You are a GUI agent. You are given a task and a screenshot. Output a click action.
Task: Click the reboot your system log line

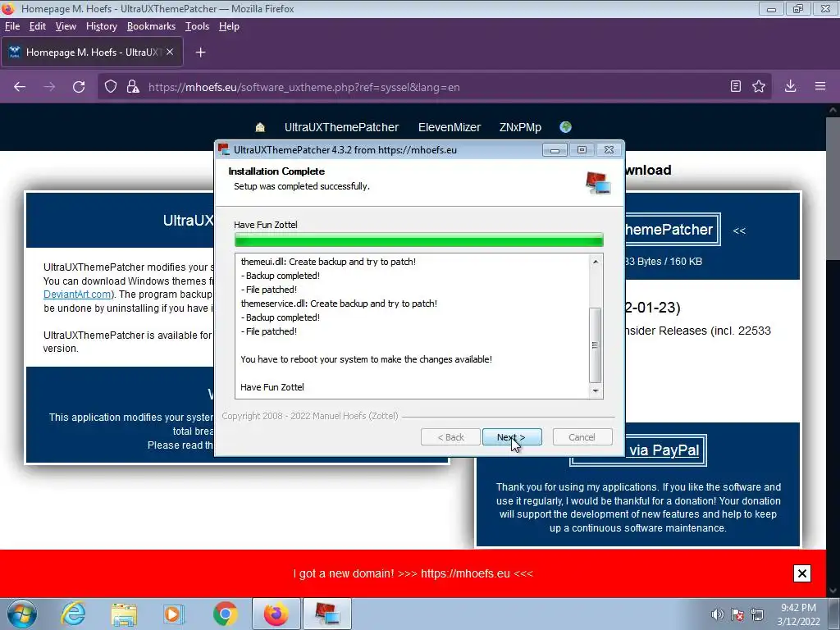367,359
